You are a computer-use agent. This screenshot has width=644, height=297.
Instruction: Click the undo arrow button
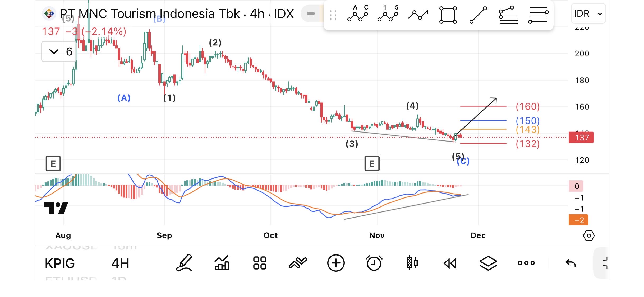point(571,263)
